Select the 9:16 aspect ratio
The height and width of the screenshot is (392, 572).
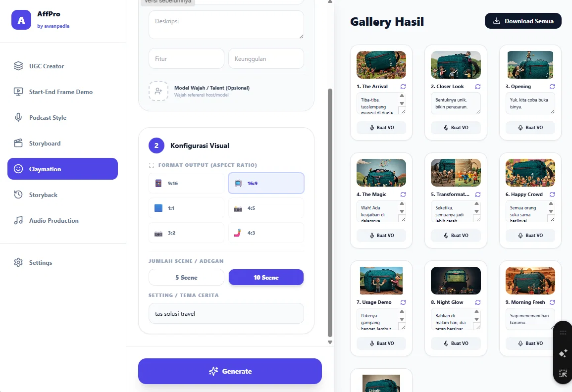point(186,183)
